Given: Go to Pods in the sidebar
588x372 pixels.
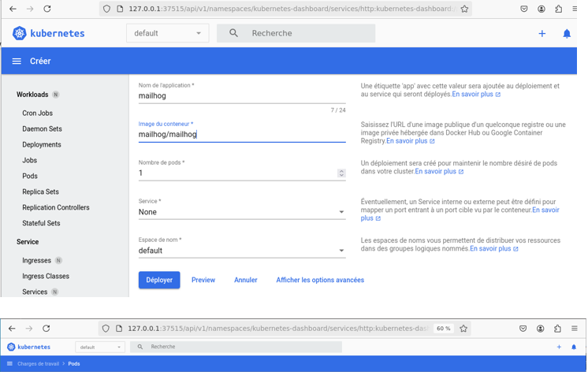Looking at the screenshot, I should pos(30,177).
